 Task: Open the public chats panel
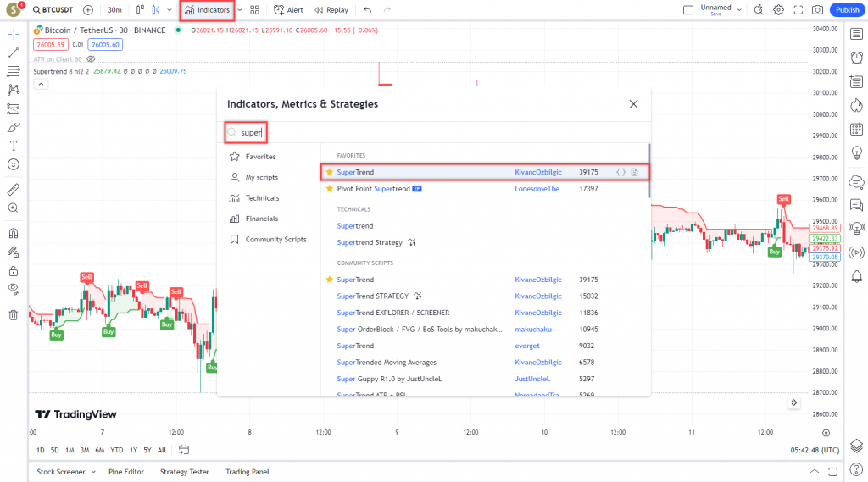[x=856, y=181]
